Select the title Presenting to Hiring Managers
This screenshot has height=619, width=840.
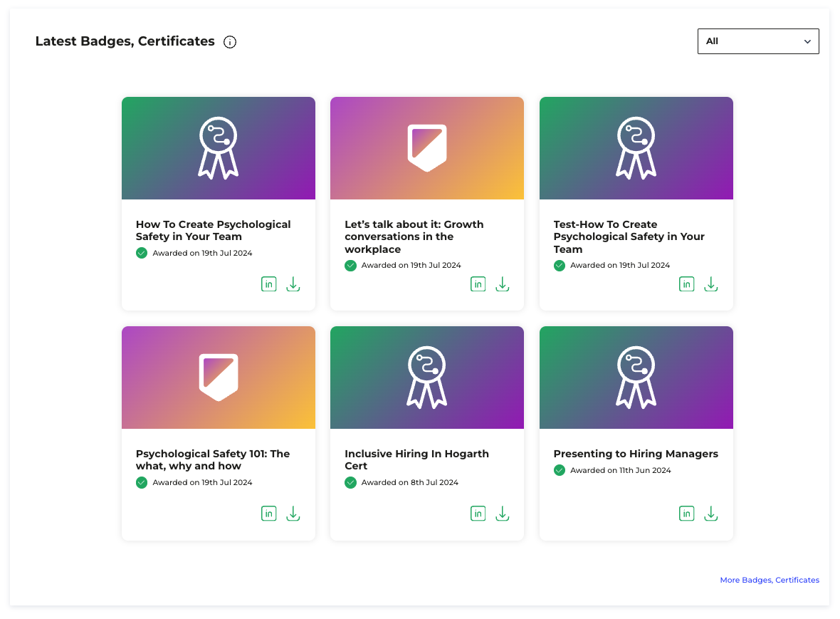[636, 454]
